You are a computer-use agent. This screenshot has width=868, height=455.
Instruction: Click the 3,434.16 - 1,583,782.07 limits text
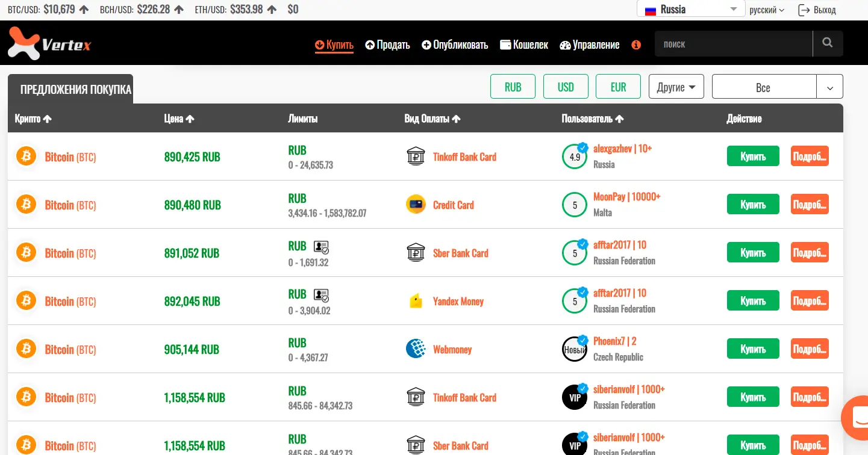point(327,213)
